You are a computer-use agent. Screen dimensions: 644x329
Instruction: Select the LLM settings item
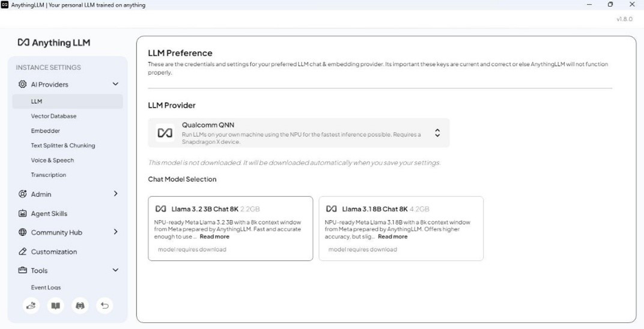[67, 101]
